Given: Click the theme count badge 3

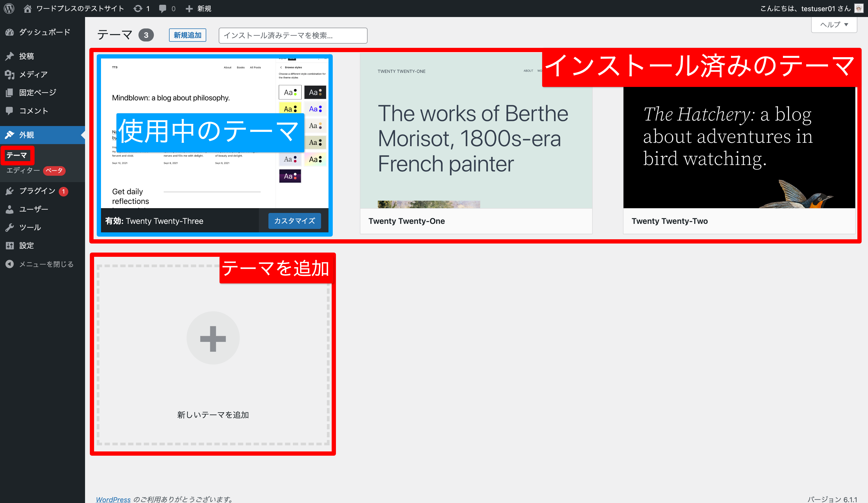Looking at the screenshot, I should (146, 35).
